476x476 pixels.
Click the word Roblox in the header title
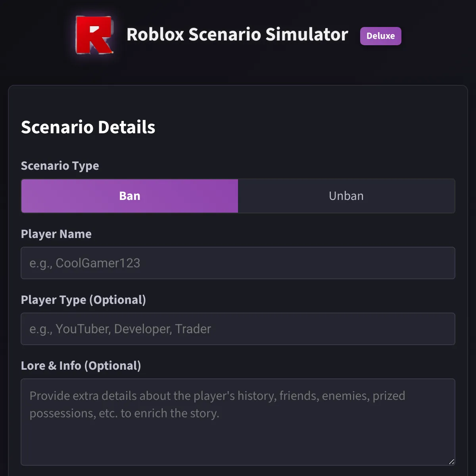[x=155, y=35]
